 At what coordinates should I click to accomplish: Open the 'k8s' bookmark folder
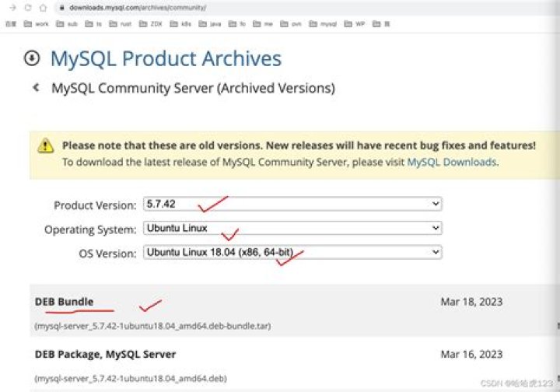tap(180, 24)
